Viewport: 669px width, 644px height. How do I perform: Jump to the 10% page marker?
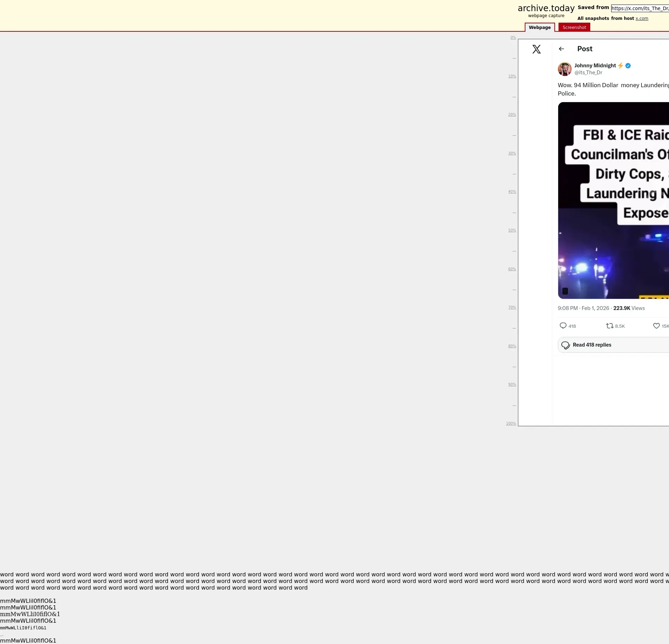[x=512, y=76]
